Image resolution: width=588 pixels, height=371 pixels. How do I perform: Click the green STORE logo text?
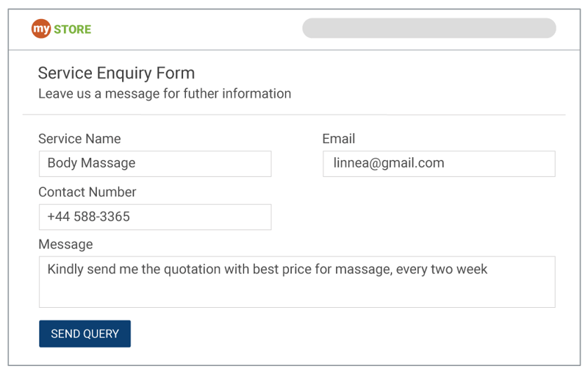click(x=73, y=30)
